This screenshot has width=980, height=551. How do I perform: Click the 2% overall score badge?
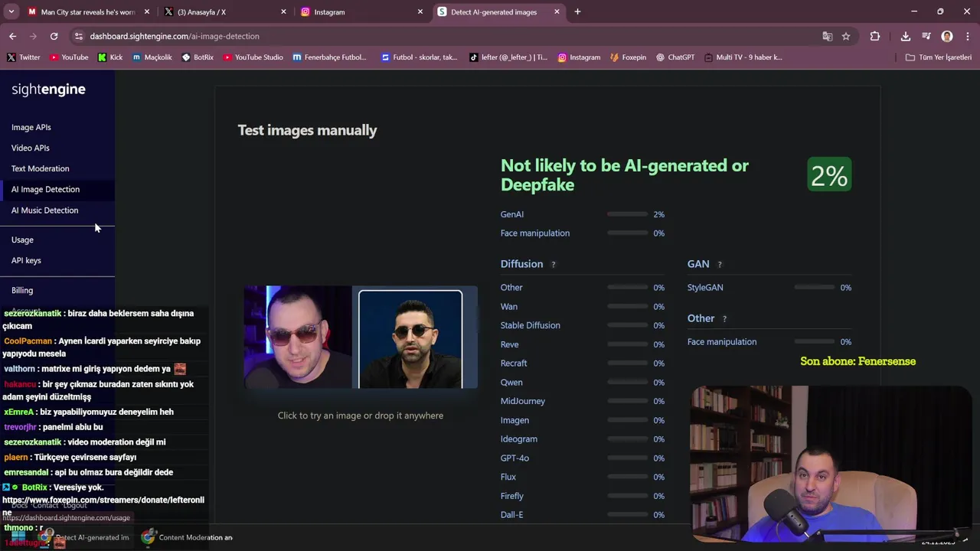829,175
